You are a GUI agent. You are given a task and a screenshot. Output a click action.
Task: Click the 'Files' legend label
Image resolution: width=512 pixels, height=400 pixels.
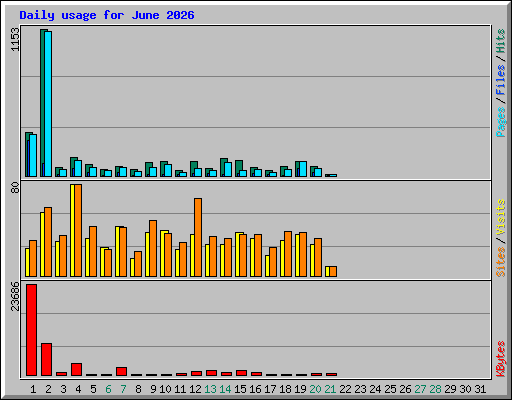tap(500, 80)
